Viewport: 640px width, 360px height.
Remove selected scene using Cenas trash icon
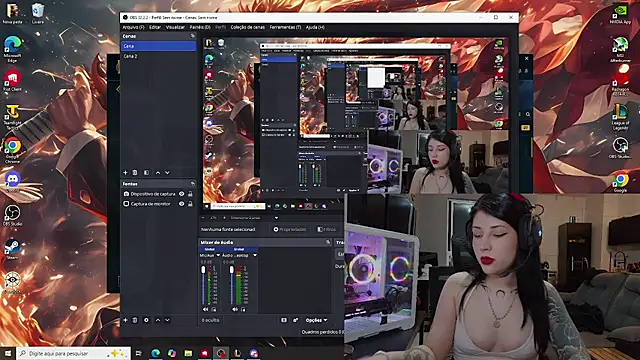[135, 173]
